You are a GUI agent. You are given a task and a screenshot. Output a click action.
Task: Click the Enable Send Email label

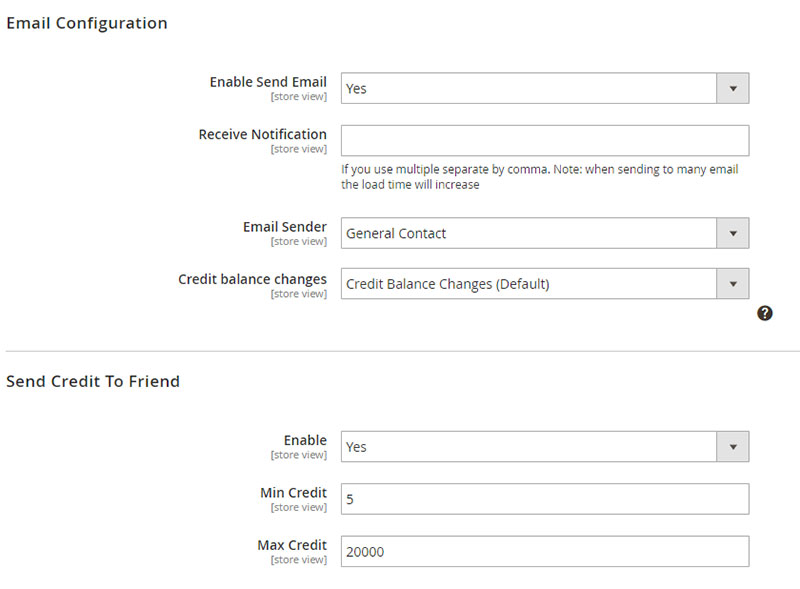[x=268, y=82]
